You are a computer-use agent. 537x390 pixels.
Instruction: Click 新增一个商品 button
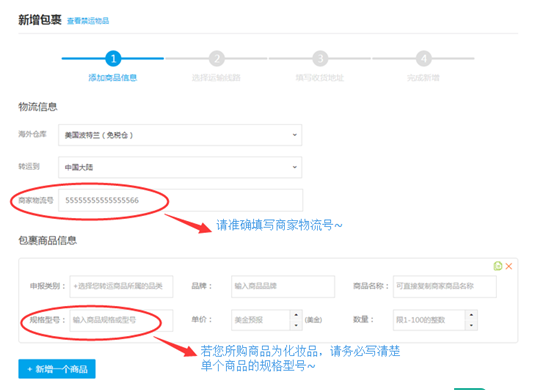[57, 369]
